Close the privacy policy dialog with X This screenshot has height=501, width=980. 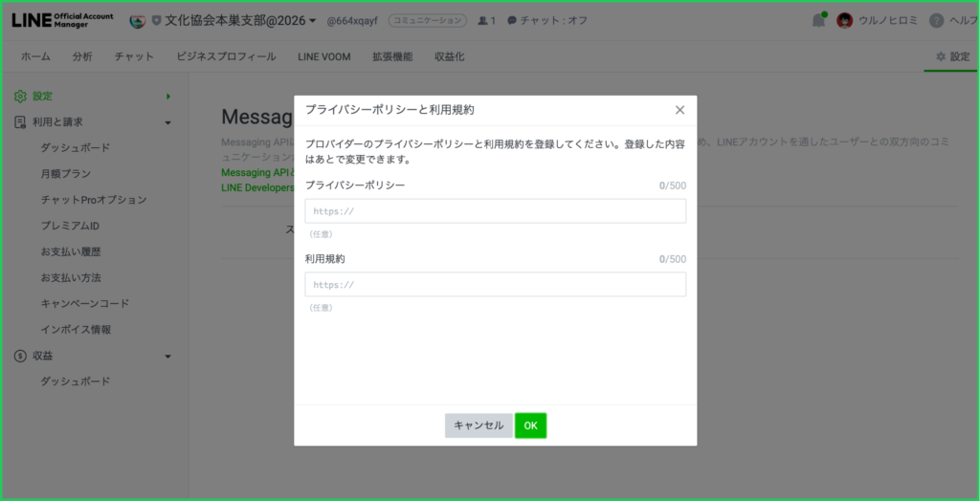click(680, 110)
